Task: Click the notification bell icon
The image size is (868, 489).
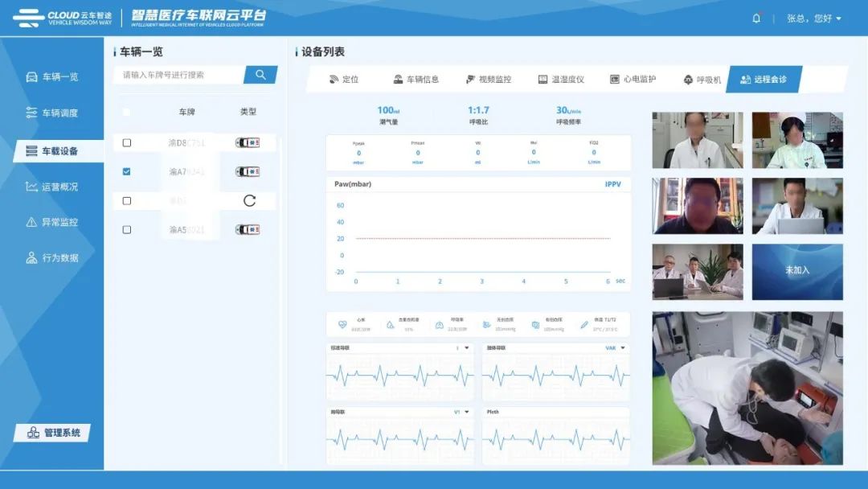Action: pyautogui.click(x=756, y=18)
